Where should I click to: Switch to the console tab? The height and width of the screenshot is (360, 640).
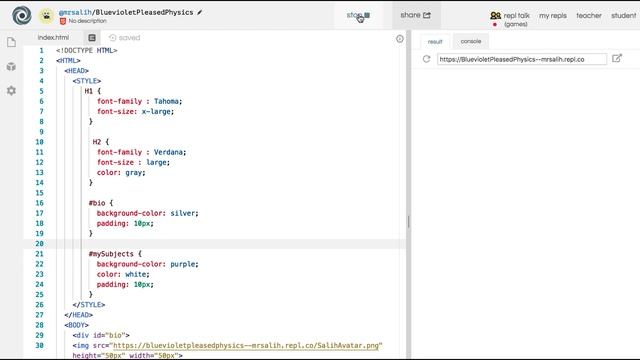click(x=471, y=41)
